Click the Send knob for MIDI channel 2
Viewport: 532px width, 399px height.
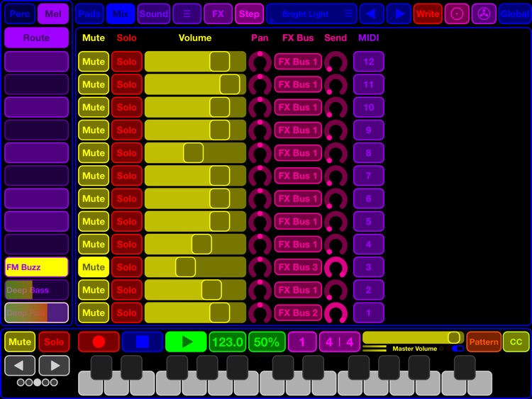click(336, 290)
